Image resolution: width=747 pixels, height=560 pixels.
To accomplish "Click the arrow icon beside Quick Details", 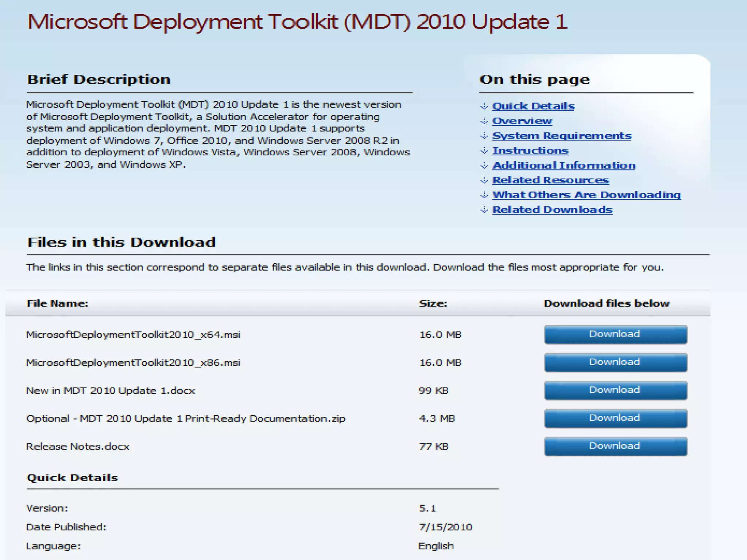I will pyautogui.click(x=484, y=106).
